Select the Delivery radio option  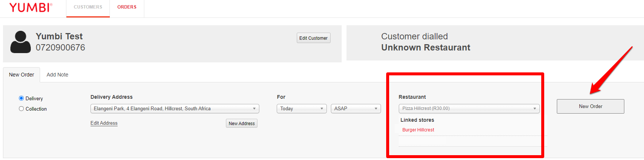click(x=21, y=98)
